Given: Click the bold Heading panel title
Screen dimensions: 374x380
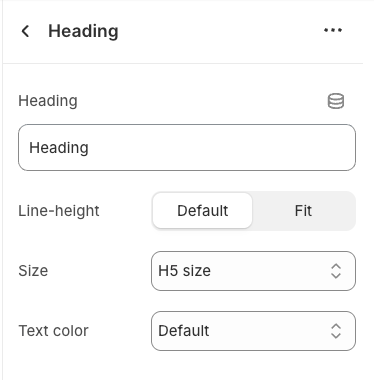Looking at the screenshot, I should 83,31.
